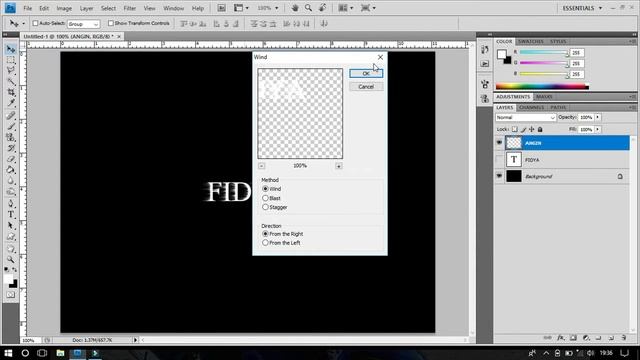640x360 pixels.
Task: Open the Opacity slider arrow
Action: coord(598,118)
